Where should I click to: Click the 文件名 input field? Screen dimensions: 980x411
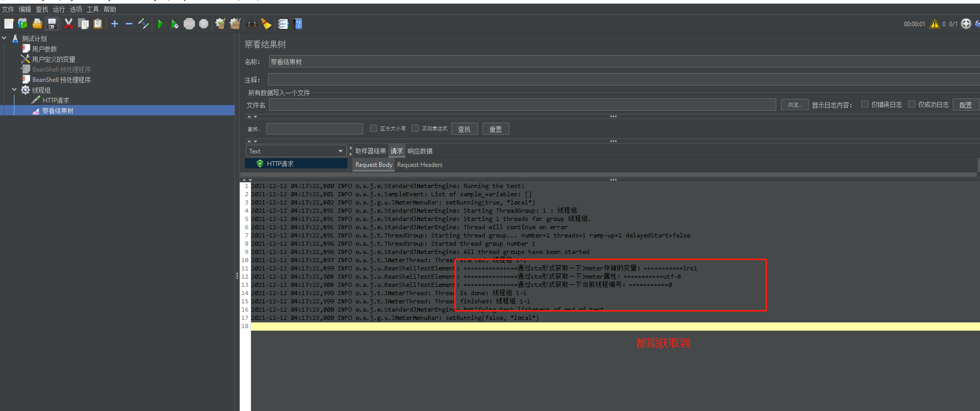(523, 105)
